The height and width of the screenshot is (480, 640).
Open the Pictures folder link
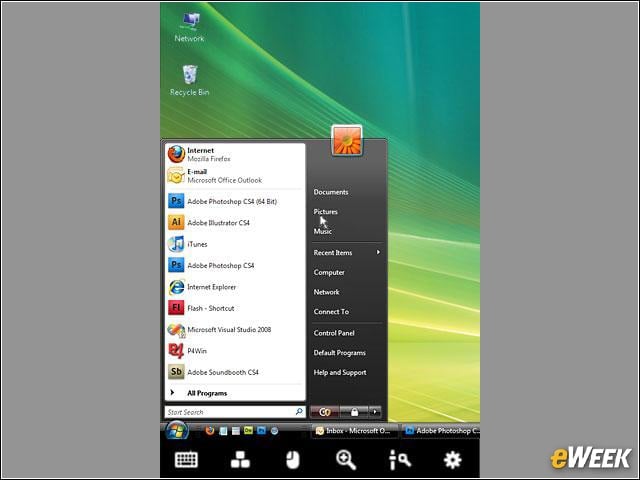click(x=325, y=211)
